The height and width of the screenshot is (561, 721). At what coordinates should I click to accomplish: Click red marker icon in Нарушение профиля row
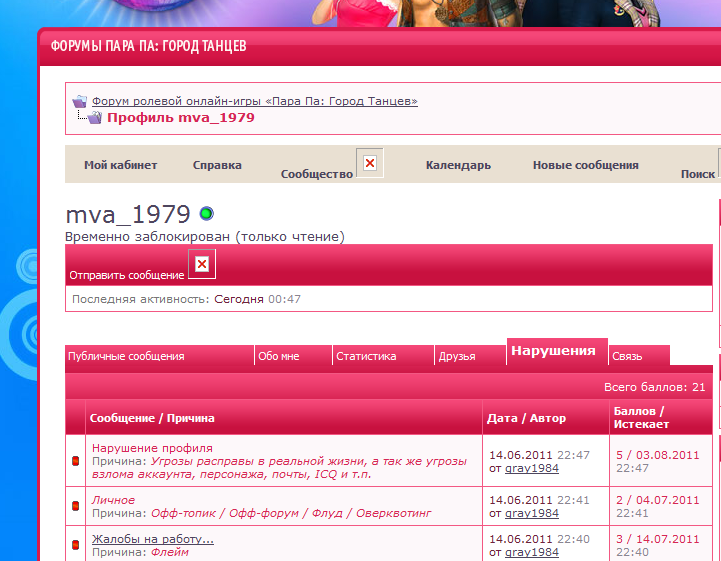point(76,461)
